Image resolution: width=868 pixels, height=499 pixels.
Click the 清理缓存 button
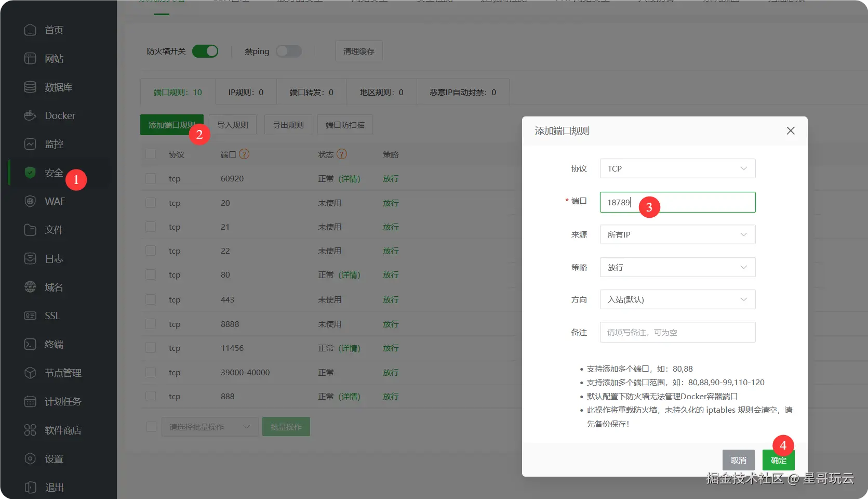click(359, 51)
